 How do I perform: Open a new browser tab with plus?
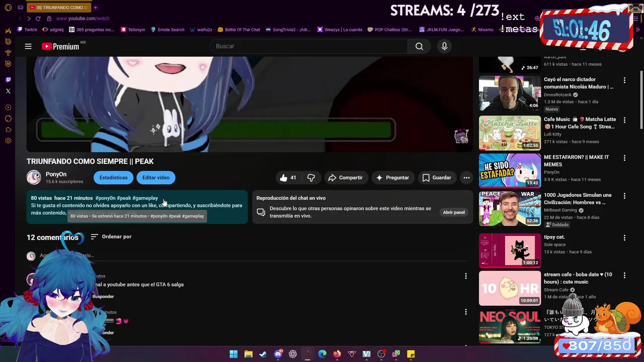point(95,8)
